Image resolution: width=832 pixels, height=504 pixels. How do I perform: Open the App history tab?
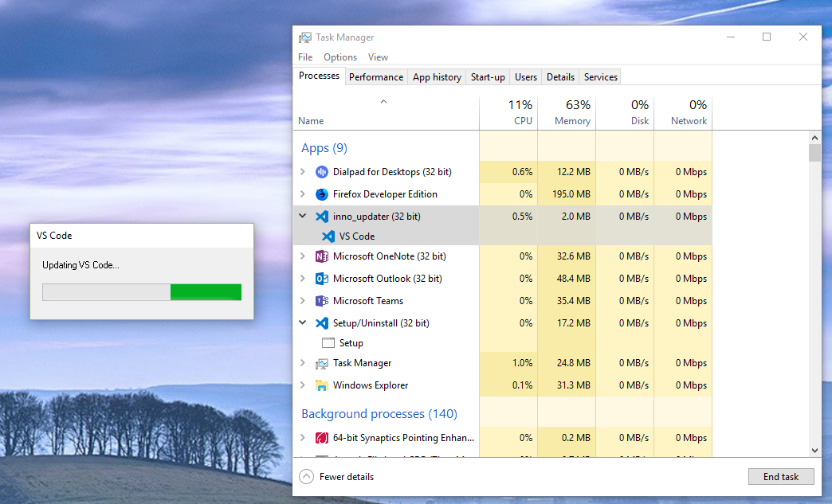[437, 76]
